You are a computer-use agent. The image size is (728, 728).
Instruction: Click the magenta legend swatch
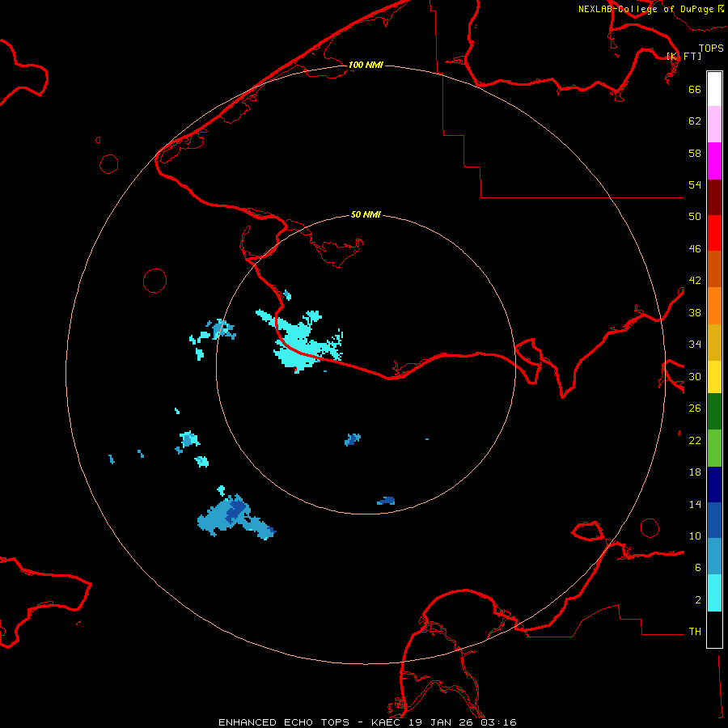pyautogui.click(x=714, y=161)
